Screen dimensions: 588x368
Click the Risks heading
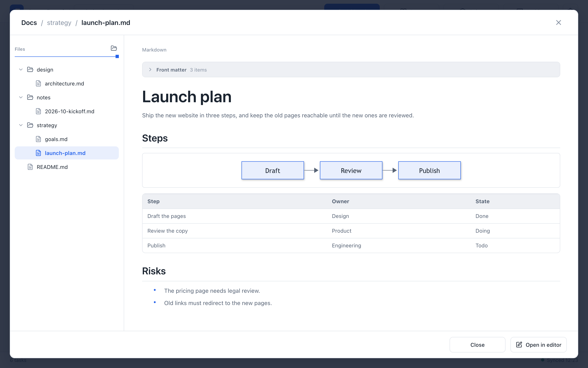[x=154, y=271]
